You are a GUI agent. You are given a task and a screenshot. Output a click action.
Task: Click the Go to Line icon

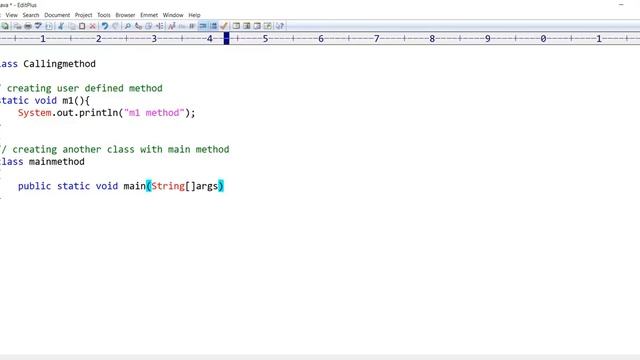(x=159, y=26)
